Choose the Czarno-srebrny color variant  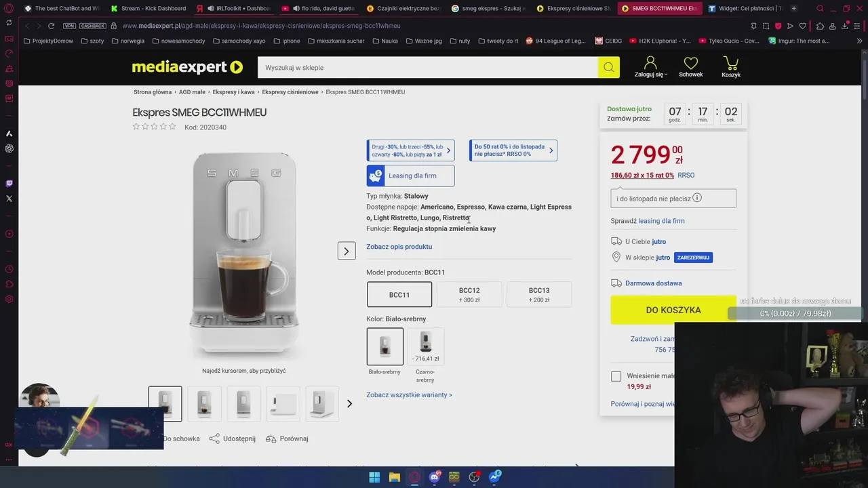(425, 346)
